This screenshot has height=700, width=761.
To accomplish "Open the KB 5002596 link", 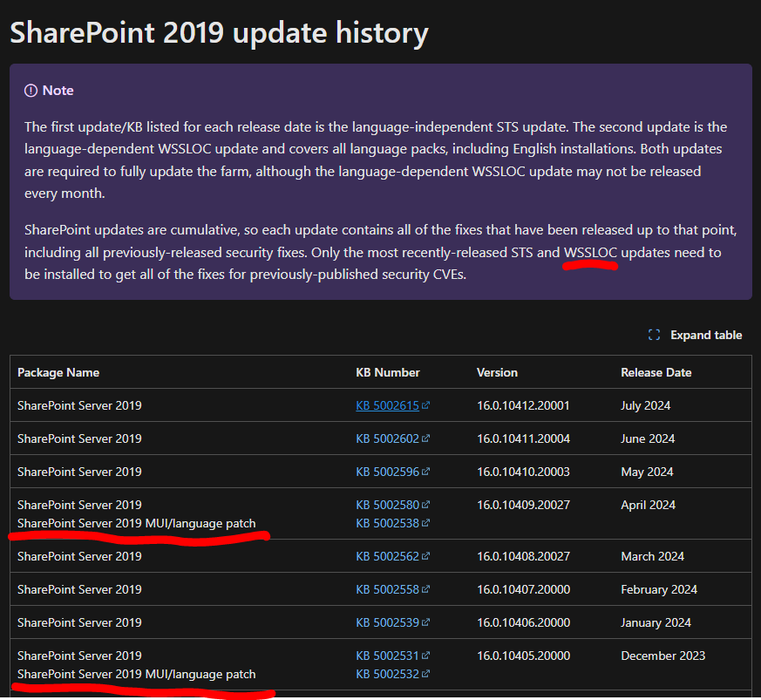I will tap(387, 472).
